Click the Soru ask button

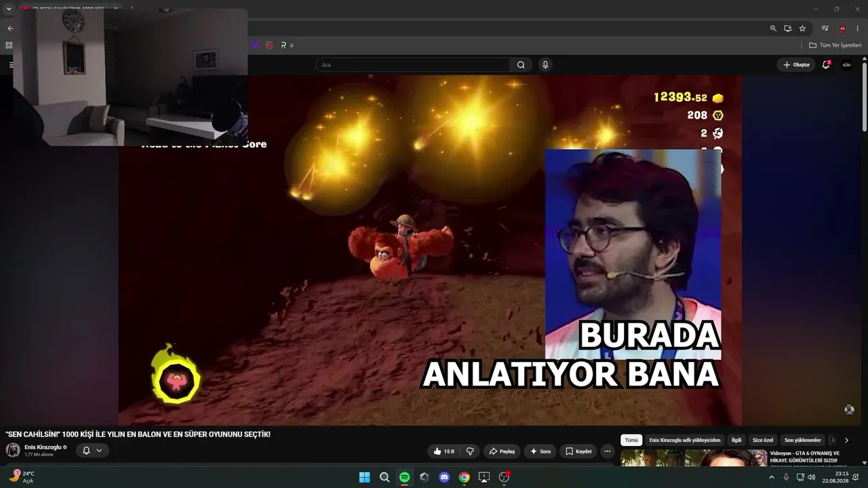(540, 451)
